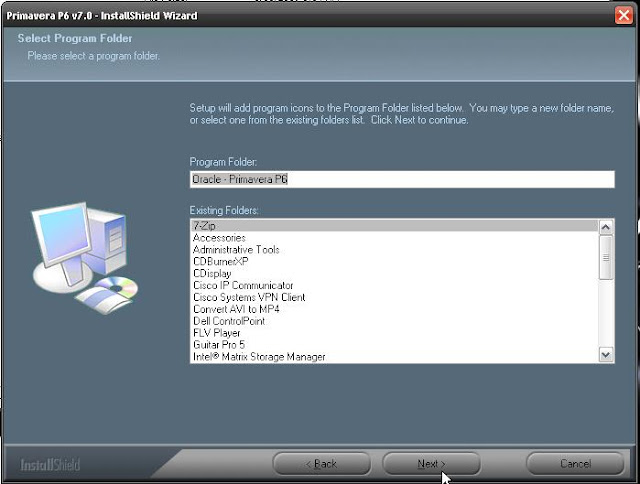Choose the FLV Player folder

395,333
